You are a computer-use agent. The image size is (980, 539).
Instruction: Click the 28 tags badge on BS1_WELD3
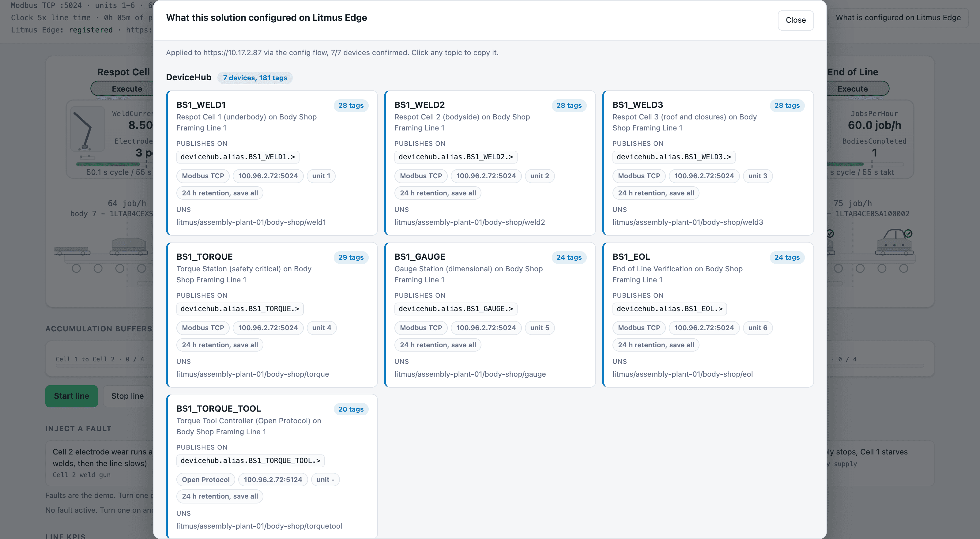(787, 105)
